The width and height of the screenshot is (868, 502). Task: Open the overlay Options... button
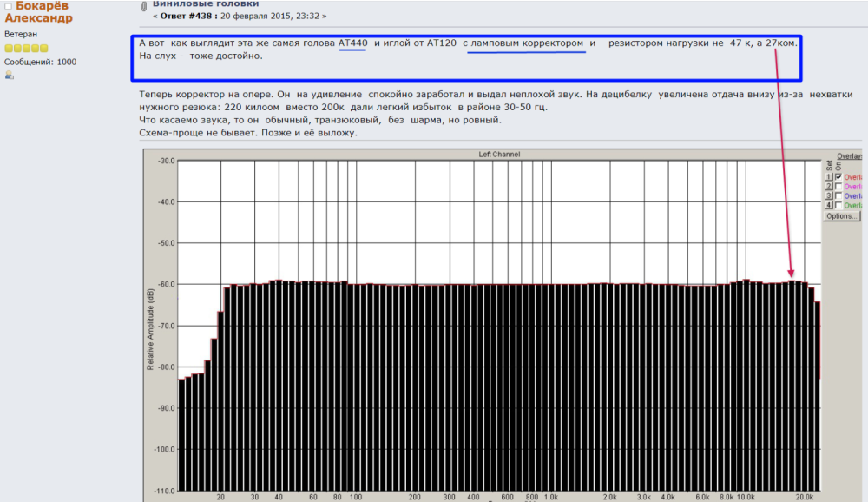pyautogui.click(x=839, y=215)
